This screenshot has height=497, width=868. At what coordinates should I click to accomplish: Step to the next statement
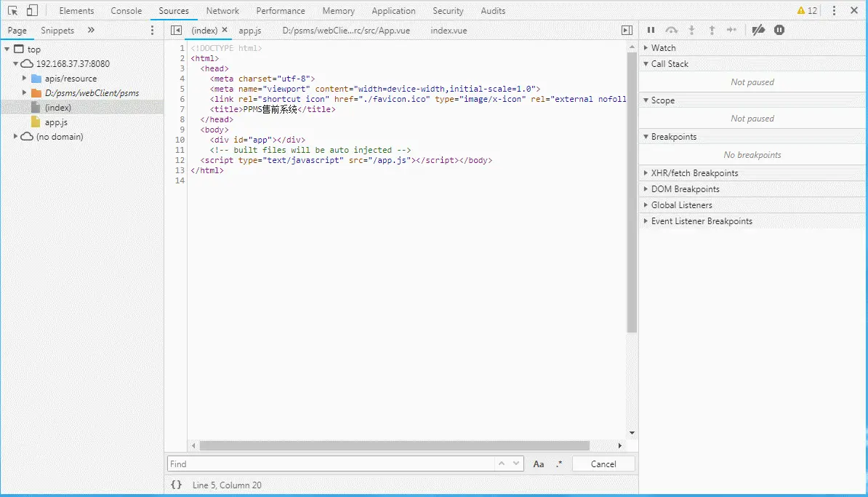tap(732, 30)
